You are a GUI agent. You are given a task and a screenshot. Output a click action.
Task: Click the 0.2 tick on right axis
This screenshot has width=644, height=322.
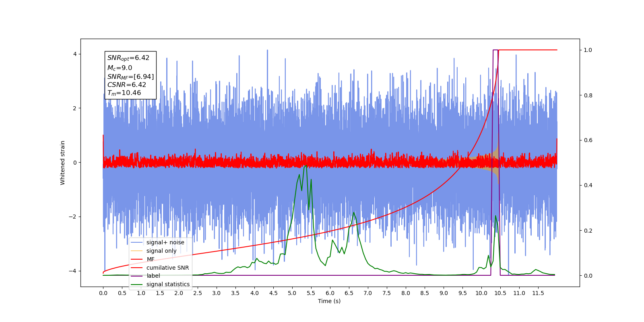[x=588, y=231]
